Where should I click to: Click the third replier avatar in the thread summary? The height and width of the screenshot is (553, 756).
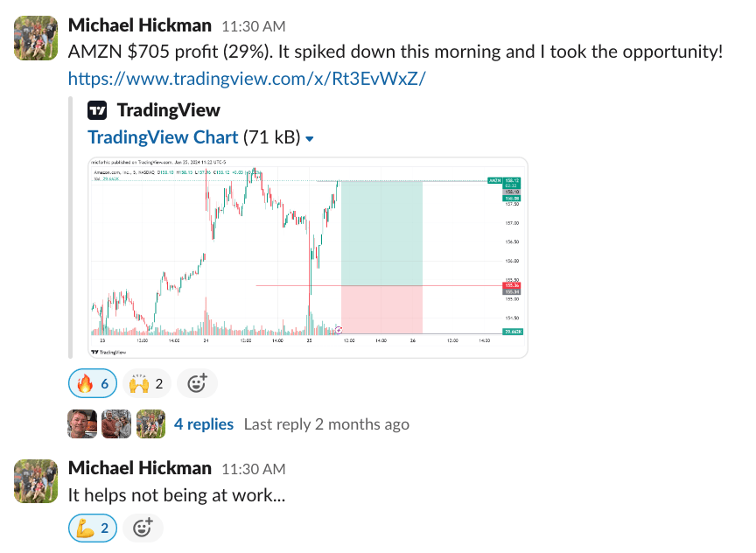(150, 423)
